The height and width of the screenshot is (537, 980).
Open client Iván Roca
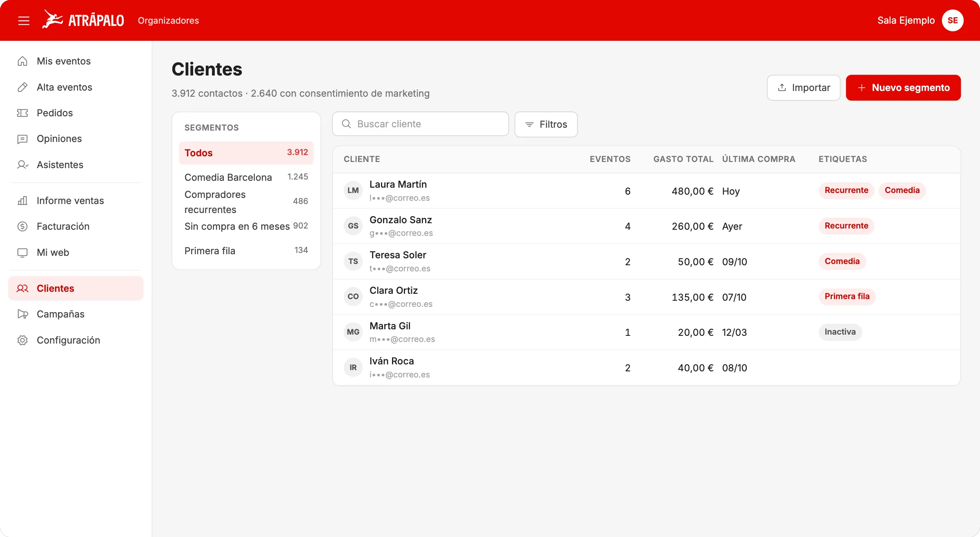point(646,368)
